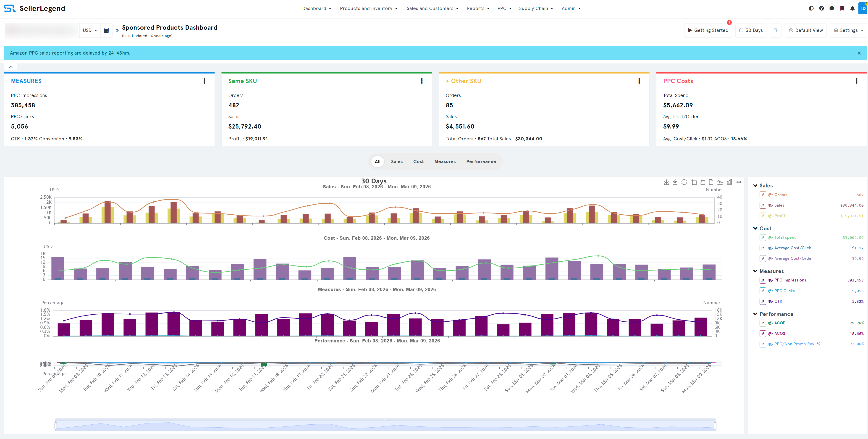This screenshot has width=868, height=439.
Task: Dismiss the Amazon PPC delay alert
Action: [x=859, y=53]
